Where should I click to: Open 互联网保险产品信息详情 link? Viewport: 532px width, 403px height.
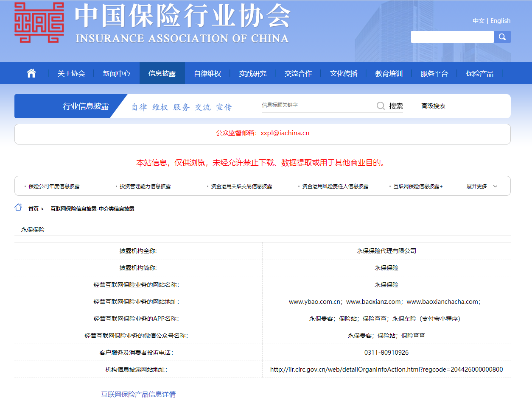click(138, 394)
